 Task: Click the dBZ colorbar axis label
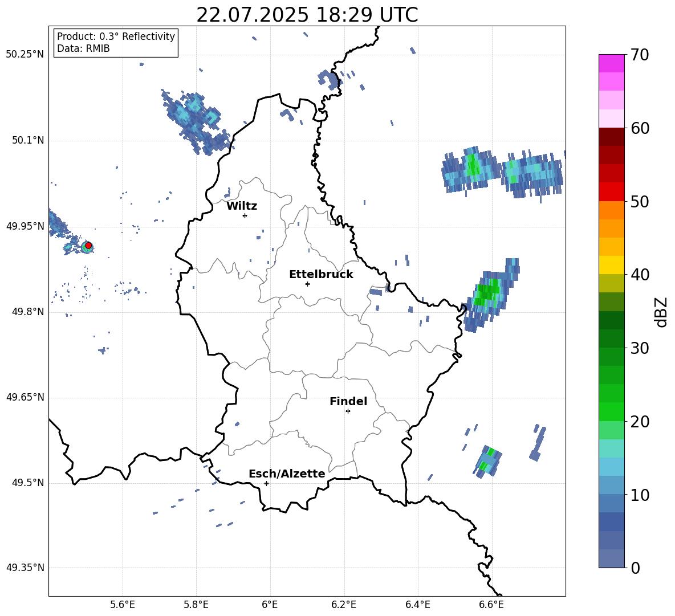click(662, 312)
